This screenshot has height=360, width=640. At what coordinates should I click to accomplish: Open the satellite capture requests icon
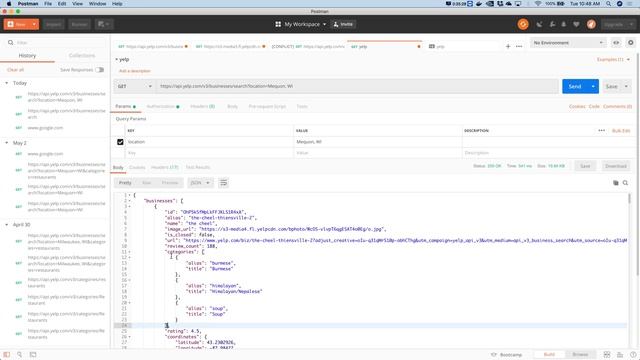pyautogui.click(x=539, y=24)
